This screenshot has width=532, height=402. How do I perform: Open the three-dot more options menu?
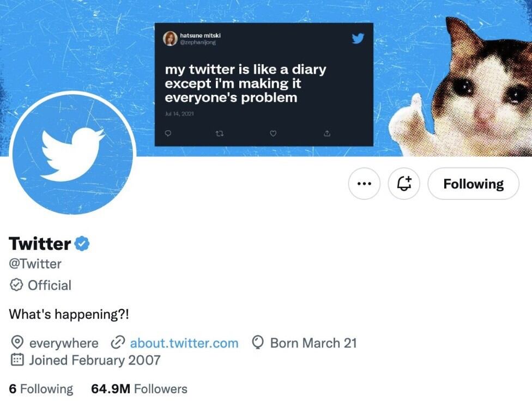click(x=364, y=184)
